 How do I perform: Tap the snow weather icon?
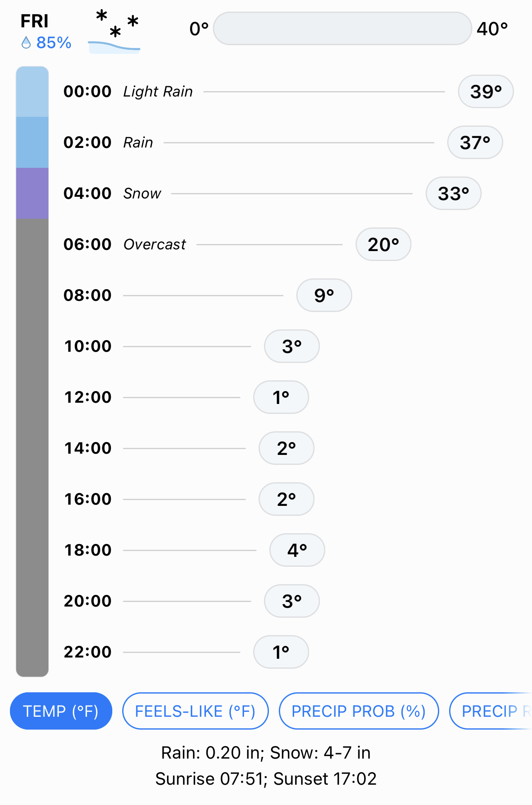pos(114,32)
